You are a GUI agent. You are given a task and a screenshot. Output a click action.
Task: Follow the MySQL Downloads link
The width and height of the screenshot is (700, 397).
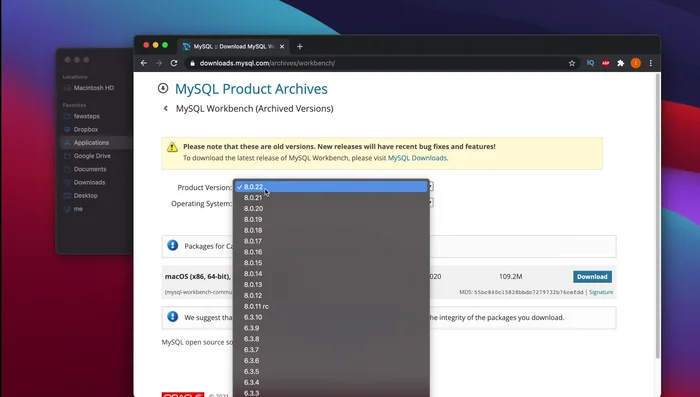click(417, 158)
